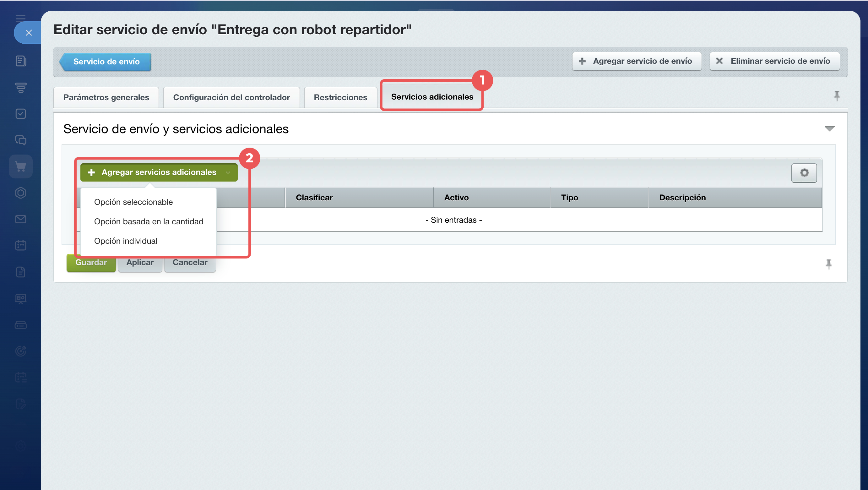Switch to 'Configuración del controlador' tab
This screenshot has width=868, height=490.
click(231, 97)
